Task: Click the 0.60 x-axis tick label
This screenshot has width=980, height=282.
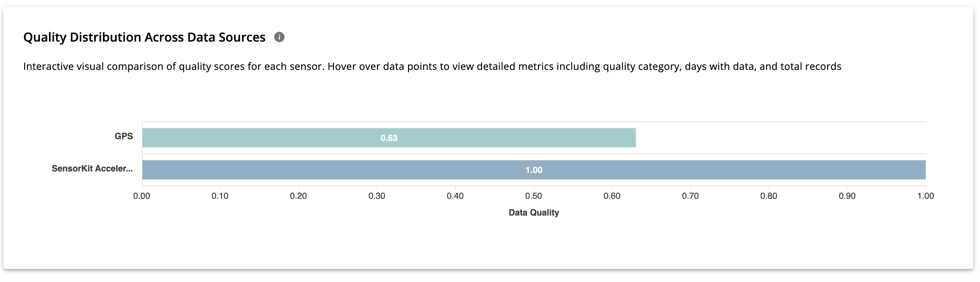Action: [x=612, y=196]
